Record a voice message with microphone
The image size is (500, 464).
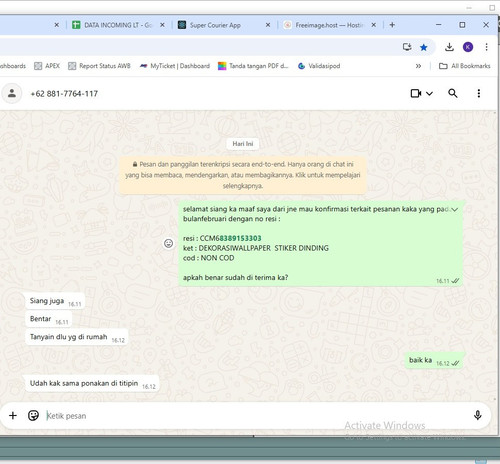tap(478, 415)
